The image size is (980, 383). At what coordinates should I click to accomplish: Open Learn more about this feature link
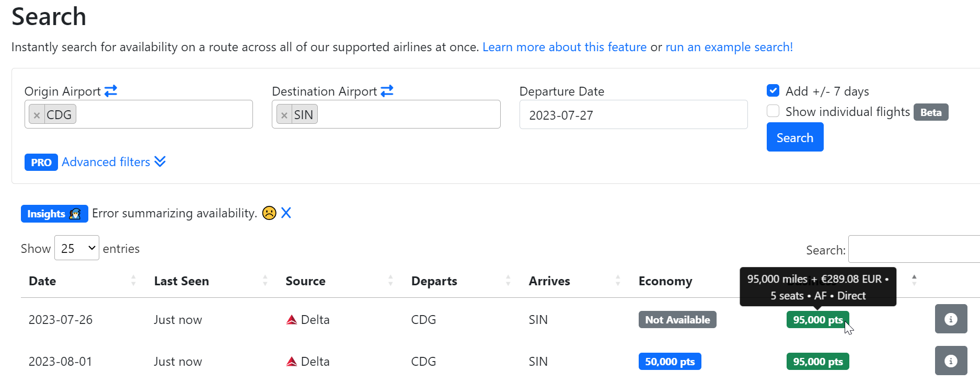click(564, 47)
